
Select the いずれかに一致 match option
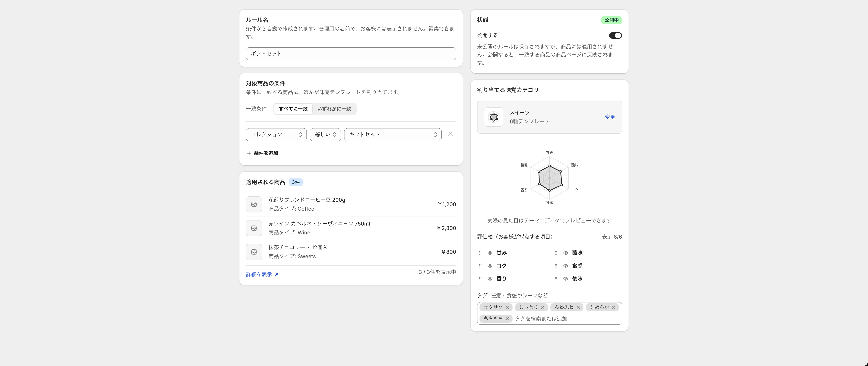(334, 109)
